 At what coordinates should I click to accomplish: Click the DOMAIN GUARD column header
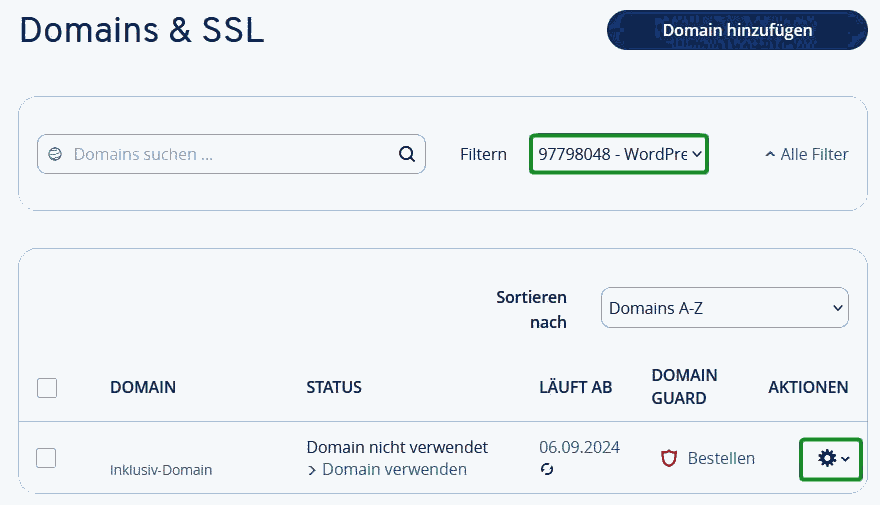684,387
